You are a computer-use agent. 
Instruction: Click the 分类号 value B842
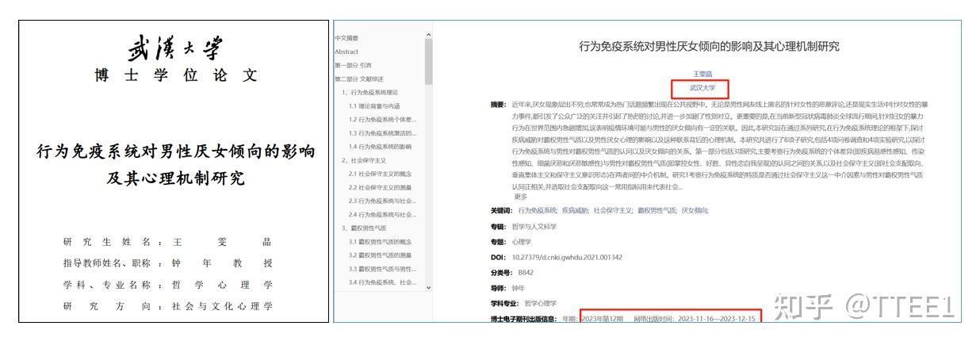tap(526, 272)
